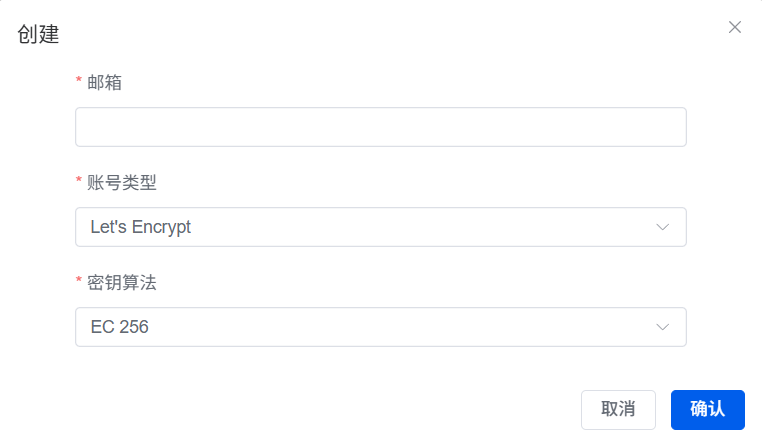
Task: Click the red asterisk beside 邮箱
Action: [79, 81]
